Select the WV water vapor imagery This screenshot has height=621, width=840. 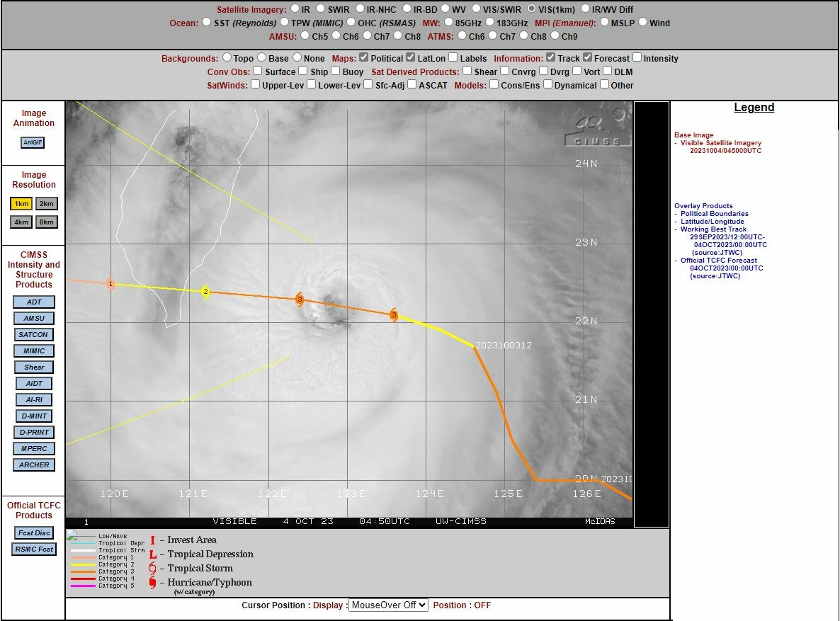tap(445, 8)
